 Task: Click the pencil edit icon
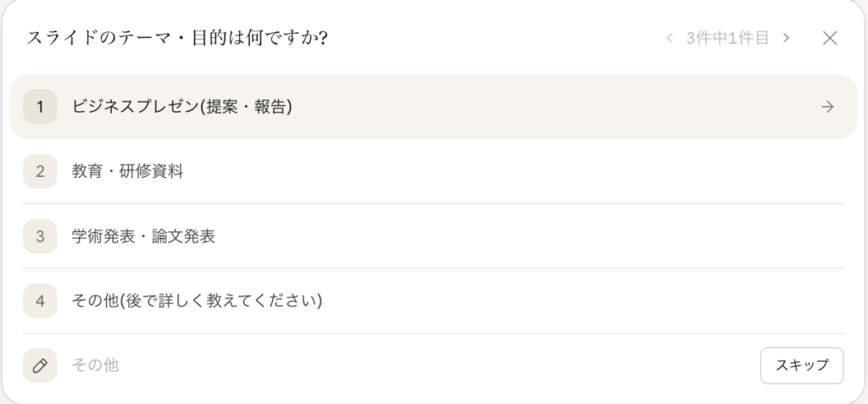tap(40, 366)
